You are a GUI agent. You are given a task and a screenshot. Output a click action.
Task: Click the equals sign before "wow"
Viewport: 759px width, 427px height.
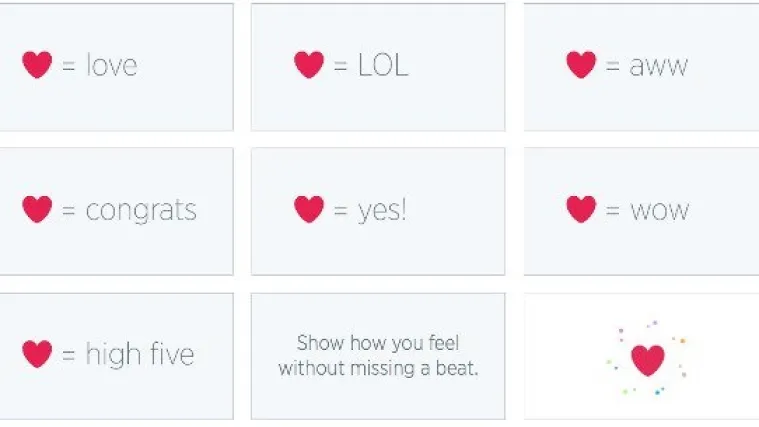click(x=613, y=211)
